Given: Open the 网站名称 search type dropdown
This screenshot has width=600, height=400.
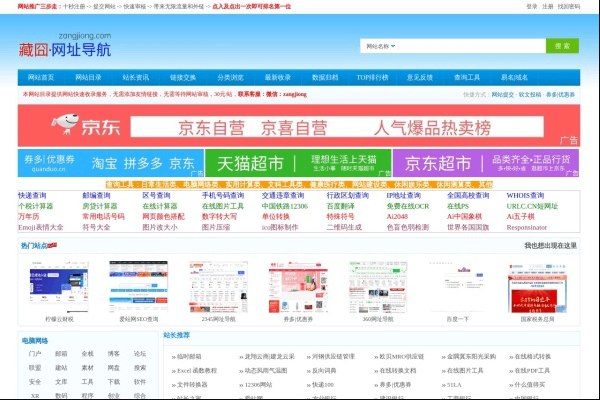Looking at the screenshot, I should [x=381, y=46].
